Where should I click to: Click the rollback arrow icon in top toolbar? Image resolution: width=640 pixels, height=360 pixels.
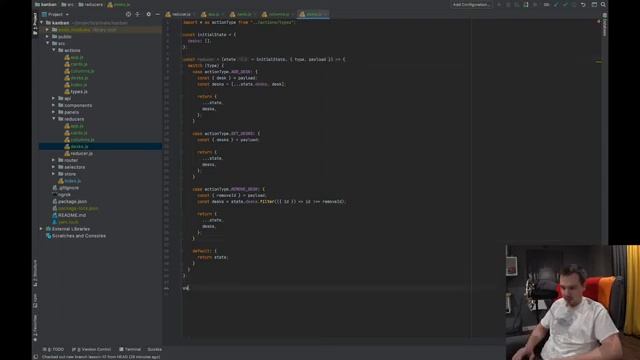coord(583,4)
